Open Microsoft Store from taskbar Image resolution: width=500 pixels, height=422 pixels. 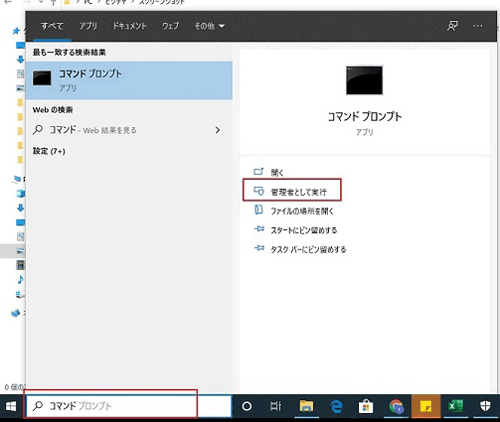(366, 406)
